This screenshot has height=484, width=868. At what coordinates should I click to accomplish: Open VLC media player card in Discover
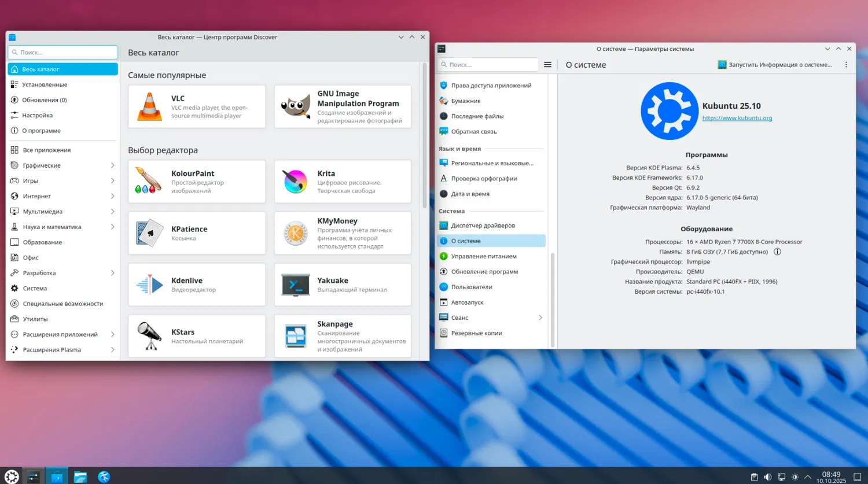pyautogui.click(x=197, y=107)
